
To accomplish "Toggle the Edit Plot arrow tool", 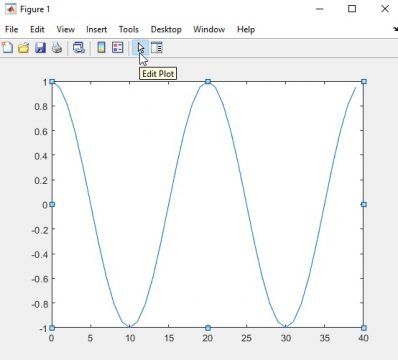I will 140,48.
